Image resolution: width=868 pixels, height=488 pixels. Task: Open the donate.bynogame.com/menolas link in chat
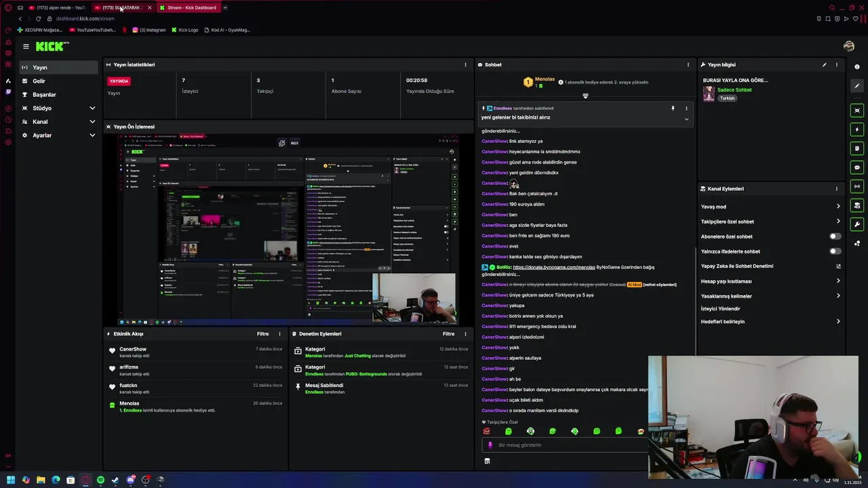[x=553, y=267]
